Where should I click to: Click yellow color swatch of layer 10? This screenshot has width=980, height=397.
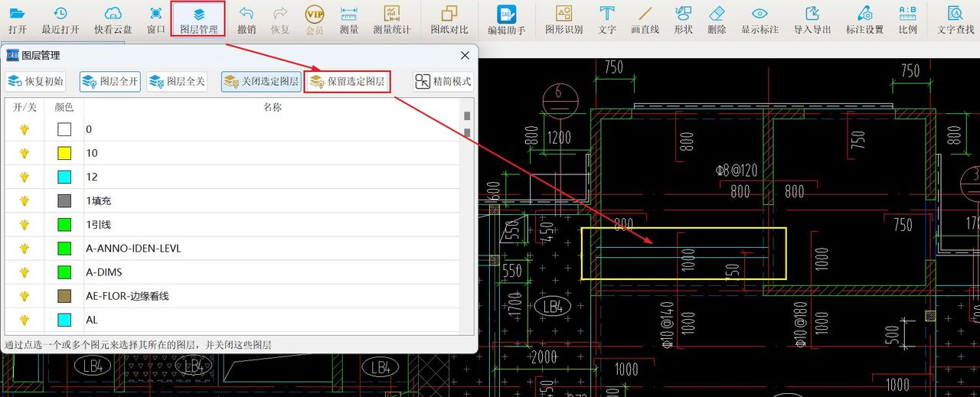coord(64,153)
